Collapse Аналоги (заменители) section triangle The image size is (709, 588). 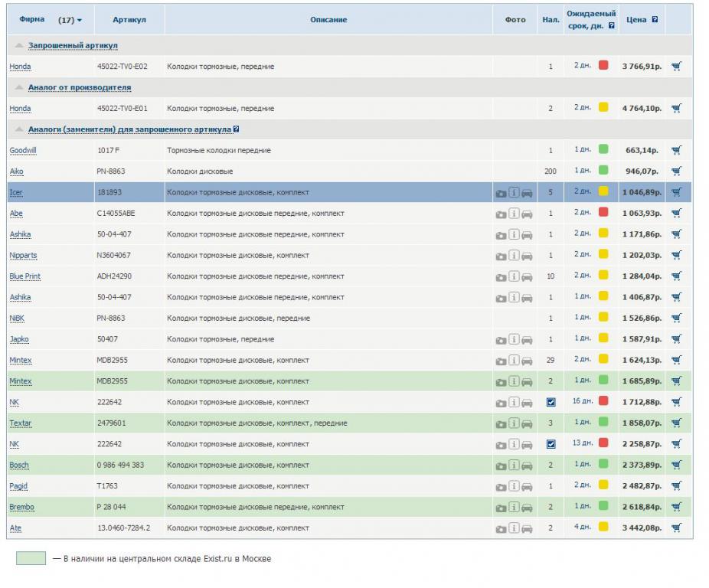click(19, 129)
